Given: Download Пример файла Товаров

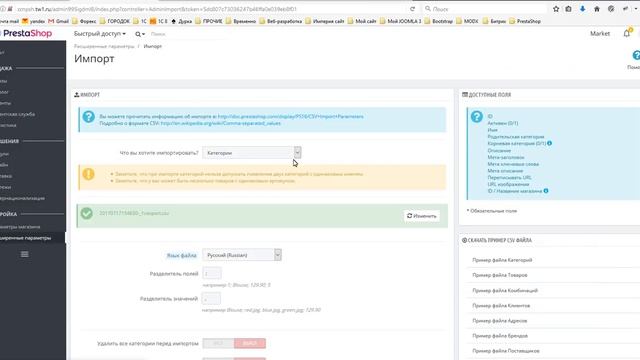Looking at the screenshot, I should pyautogui.click(x=500, y=275).
